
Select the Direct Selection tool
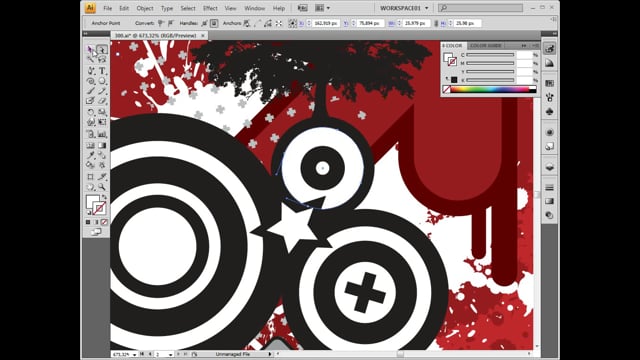[102, 49]
